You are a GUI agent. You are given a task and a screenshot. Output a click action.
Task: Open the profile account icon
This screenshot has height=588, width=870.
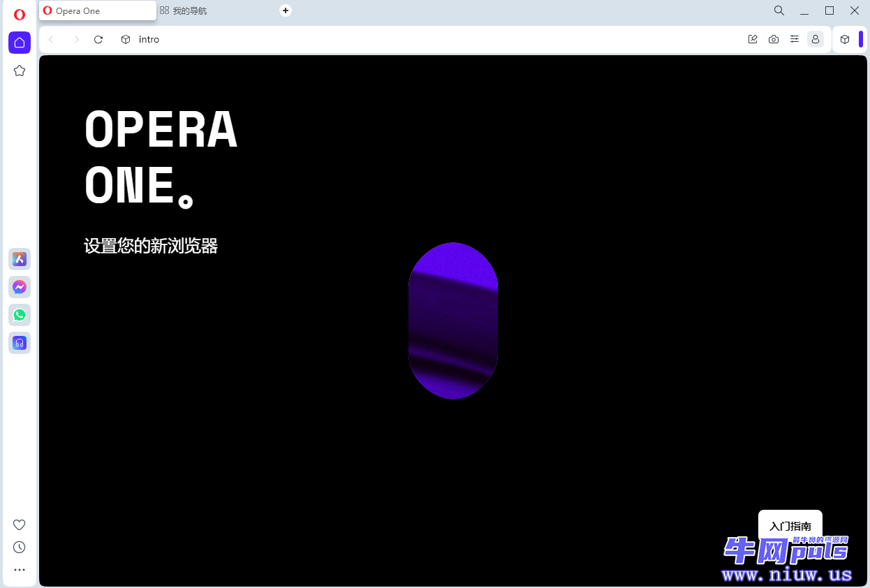click(x=816, y=39)
